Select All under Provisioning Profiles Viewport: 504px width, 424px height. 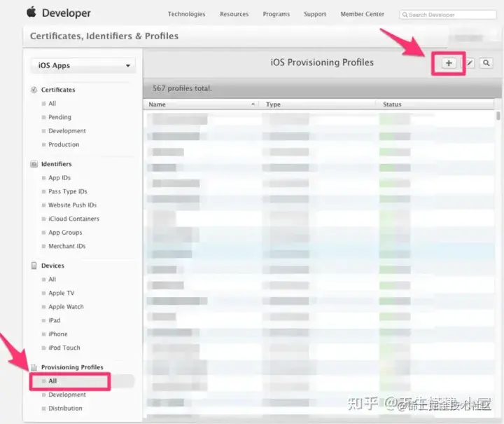pyautogui.click(x=52, y=381)
